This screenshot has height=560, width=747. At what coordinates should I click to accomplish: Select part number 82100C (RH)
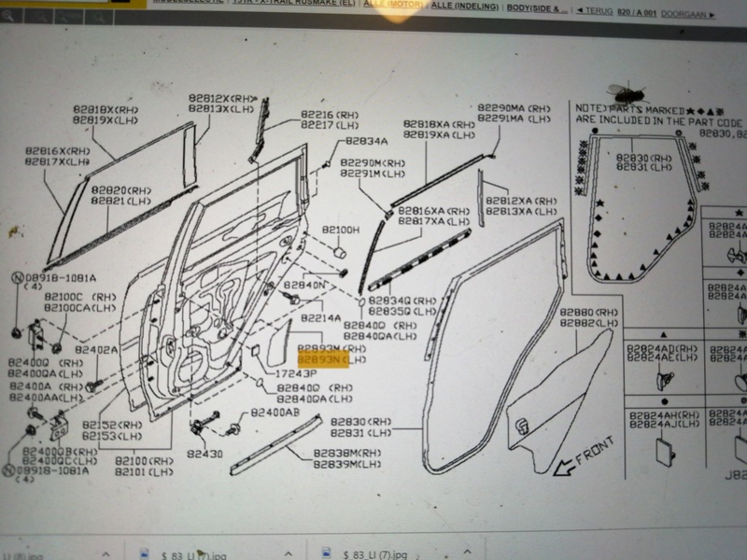[x=80, y=297]
